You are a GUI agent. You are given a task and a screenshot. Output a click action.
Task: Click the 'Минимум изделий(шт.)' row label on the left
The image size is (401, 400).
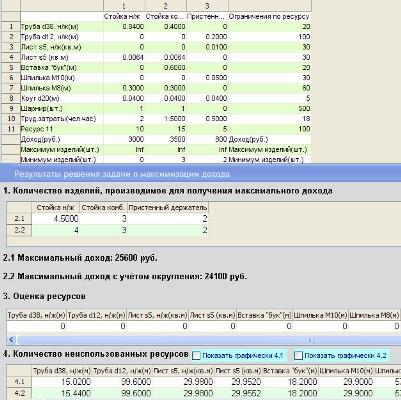pos(62,159)
